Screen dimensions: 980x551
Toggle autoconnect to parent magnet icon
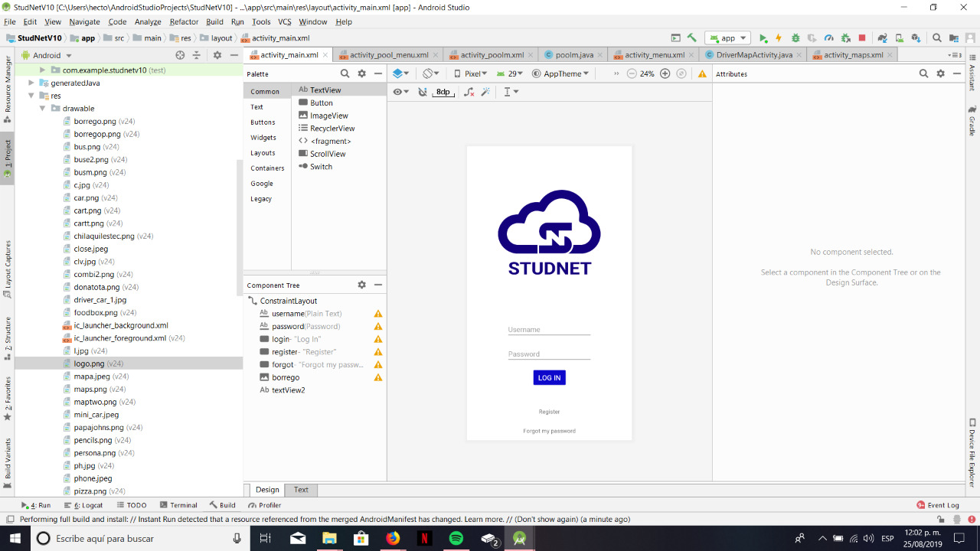423,92
